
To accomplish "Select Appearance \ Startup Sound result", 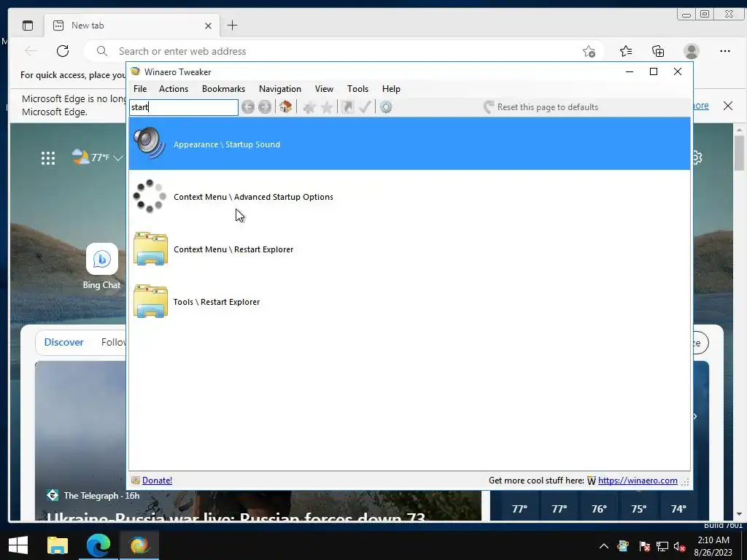I will [409, 144].
